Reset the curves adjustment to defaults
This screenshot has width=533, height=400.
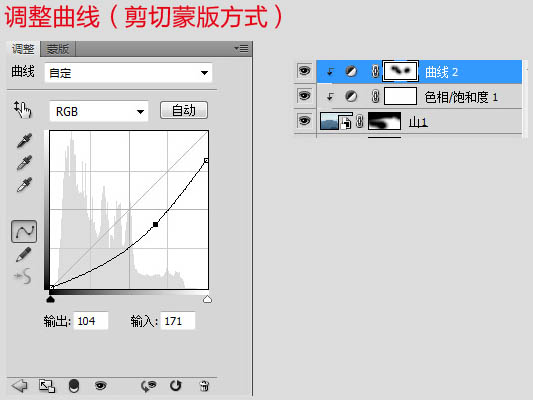[x=176, y=386]
